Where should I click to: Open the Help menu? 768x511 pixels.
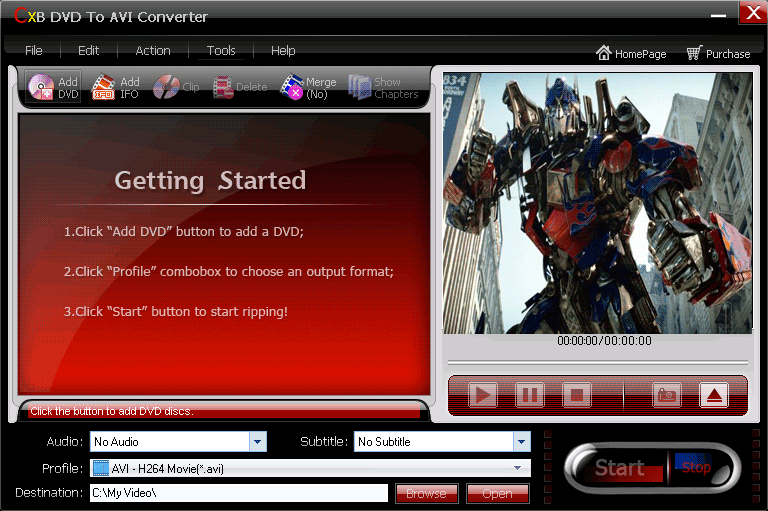(x=283, y=50)
